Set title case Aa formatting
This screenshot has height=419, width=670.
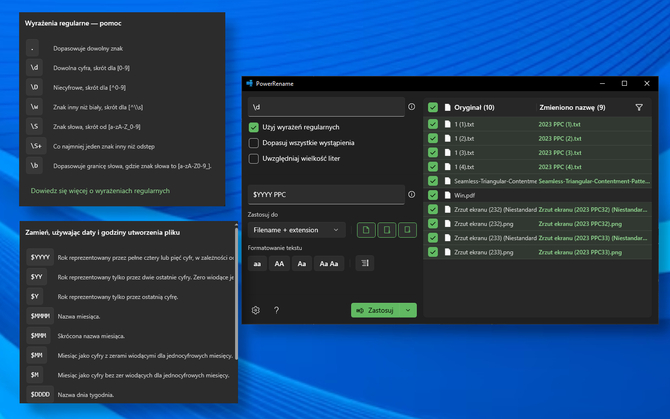tap(302, 264)
